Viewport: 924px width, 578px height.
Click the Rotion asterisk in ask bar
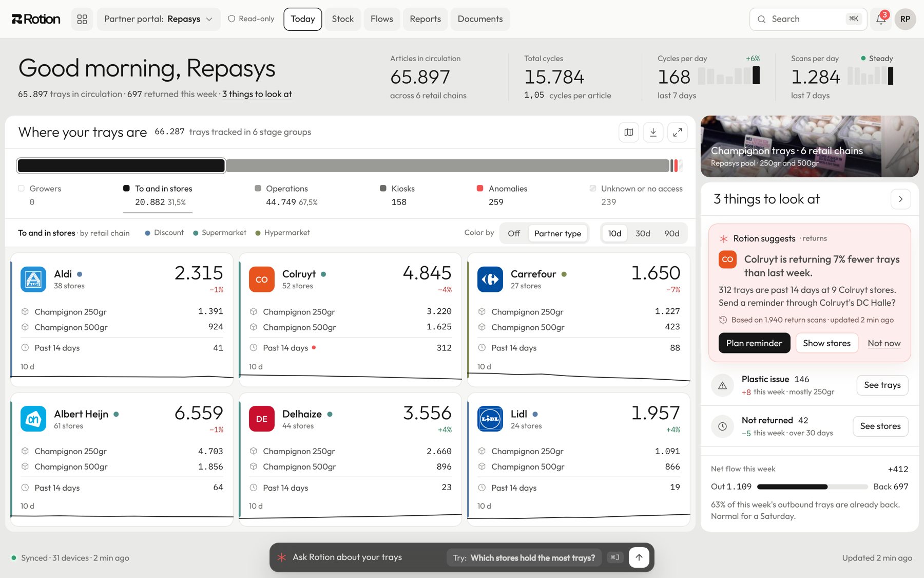[x=281, y=557]
